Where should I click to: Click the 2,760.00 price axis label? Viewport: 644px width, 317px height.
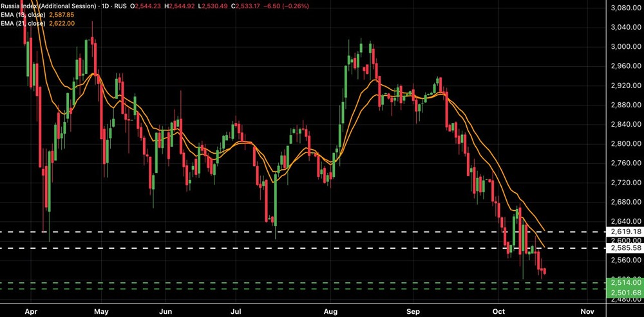point(627,163)
